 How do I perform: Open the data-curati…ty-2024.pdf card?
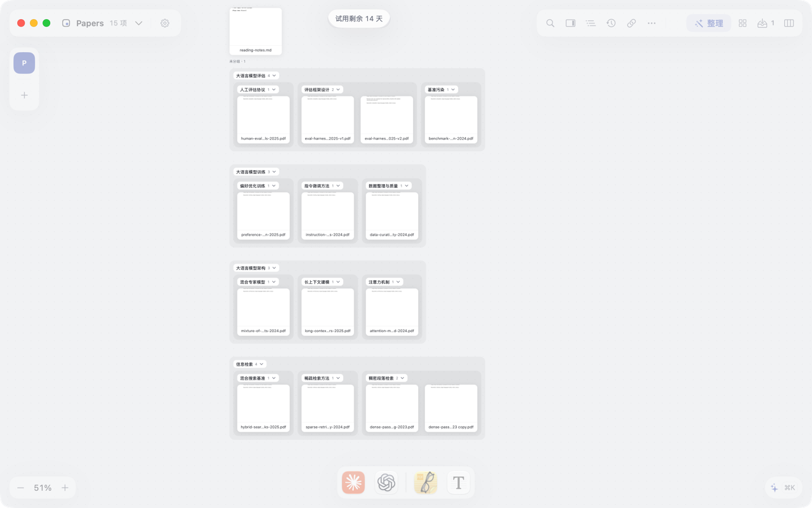pos(392,216)
